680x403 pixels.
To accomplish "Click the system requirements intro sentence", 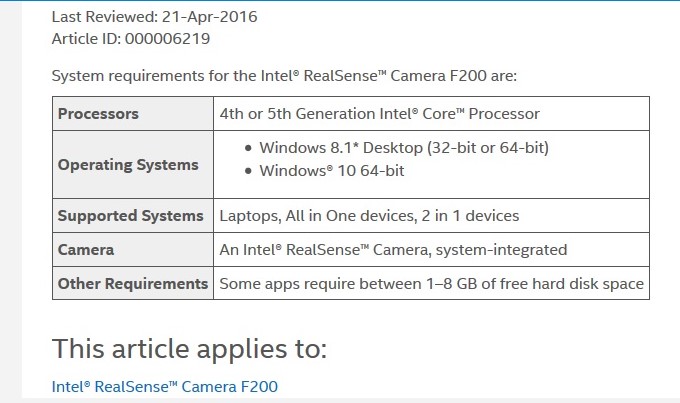I will [x=284, y=75].
